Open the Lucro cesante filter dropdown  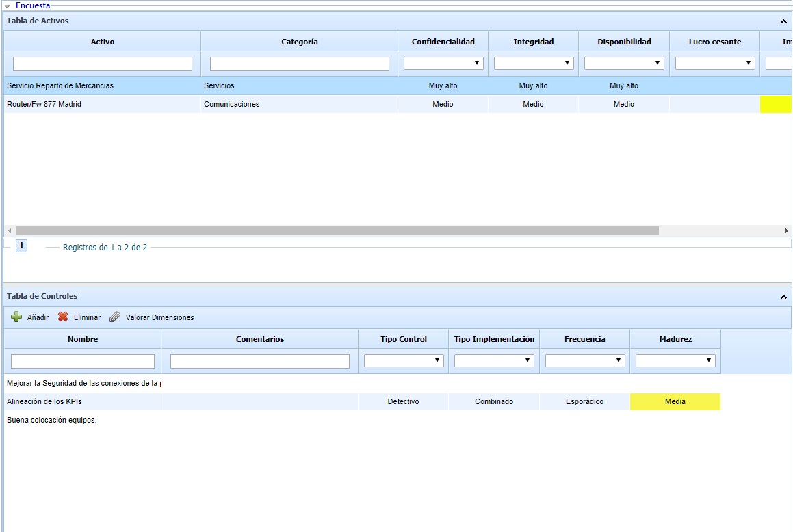point(715,63)
